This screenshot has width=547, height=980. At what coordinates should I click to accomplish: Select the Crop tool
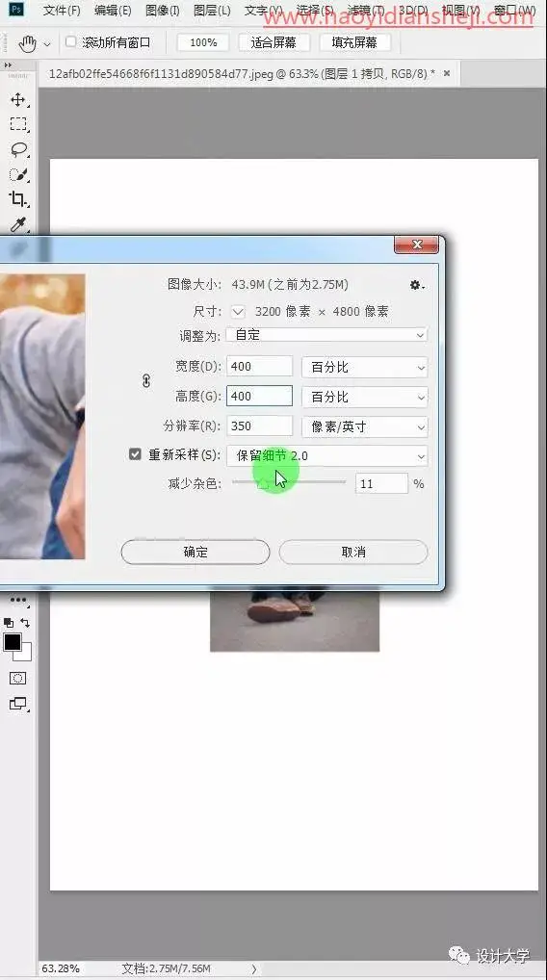(x=18, y=199)
